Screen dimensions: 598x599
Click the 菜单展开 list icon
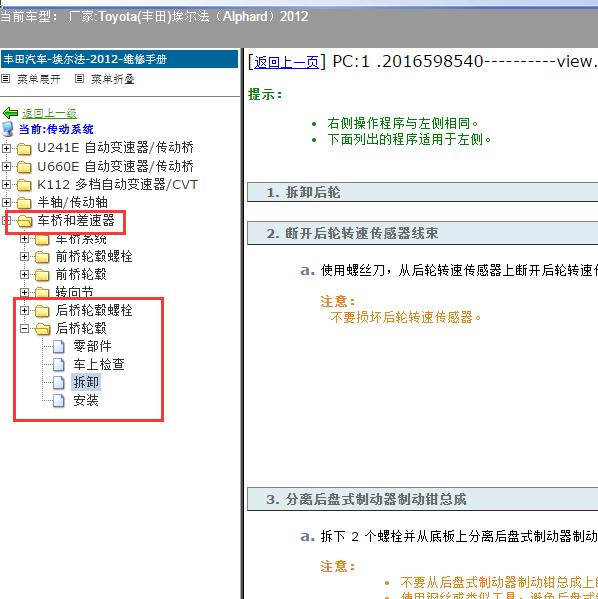5,79
